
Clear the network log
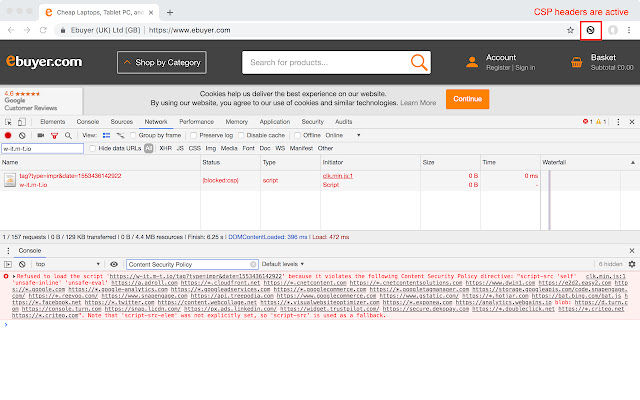21,135
